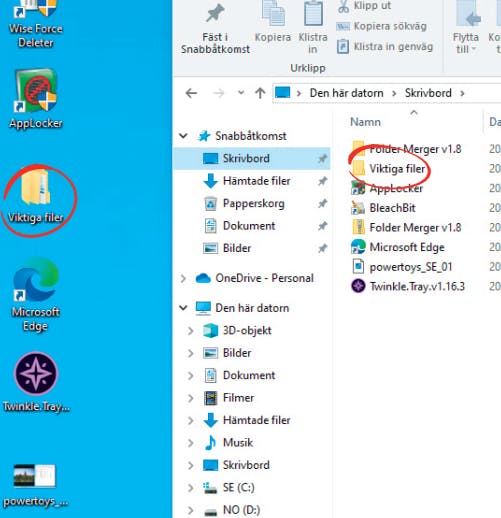Expand the SE (C:) drive node
Viewport: 501px width, 518px height.
pos(191,487)
